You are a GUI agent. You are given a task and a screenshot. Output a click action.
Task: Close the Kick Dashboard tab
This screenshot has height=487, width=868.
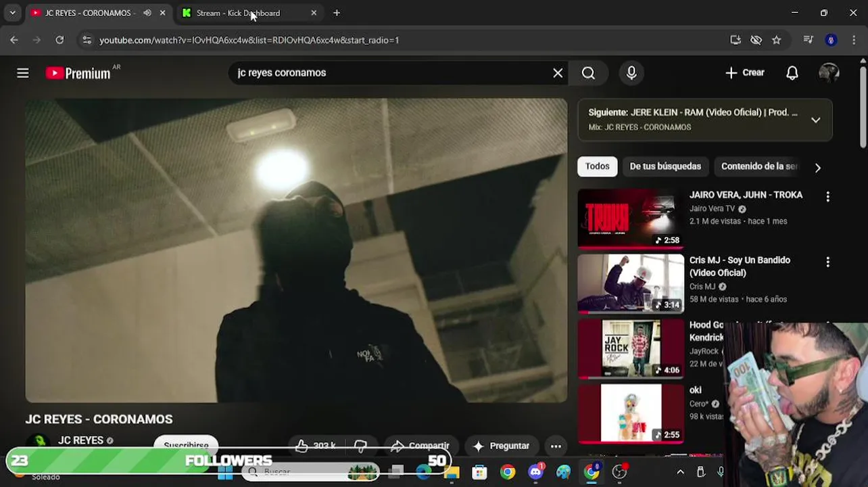(x=314, y=13)
